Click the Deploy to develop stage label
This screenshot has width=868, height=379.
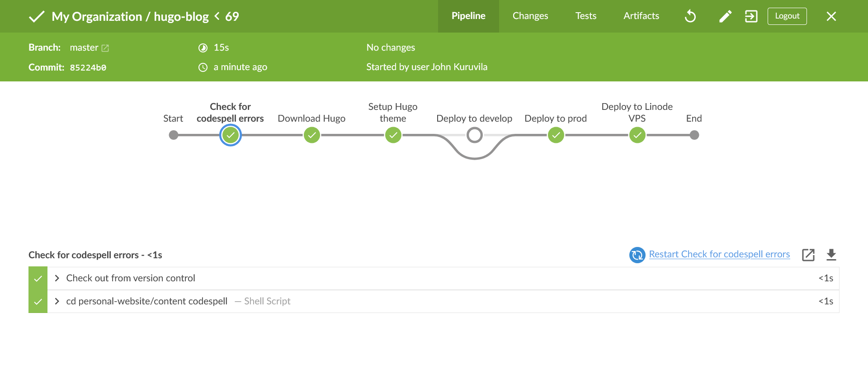coord(474,118)
